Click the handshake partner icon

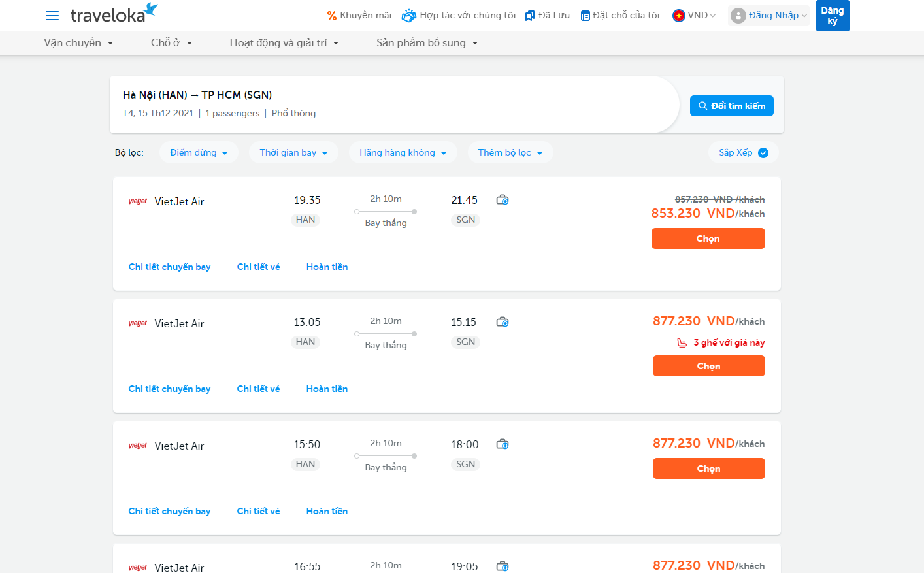coord(409,15)
